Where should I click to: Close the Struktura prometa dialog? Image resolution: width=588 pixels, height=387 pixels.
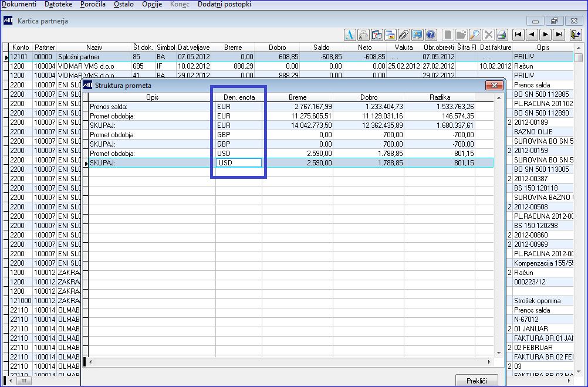point(494,86)
